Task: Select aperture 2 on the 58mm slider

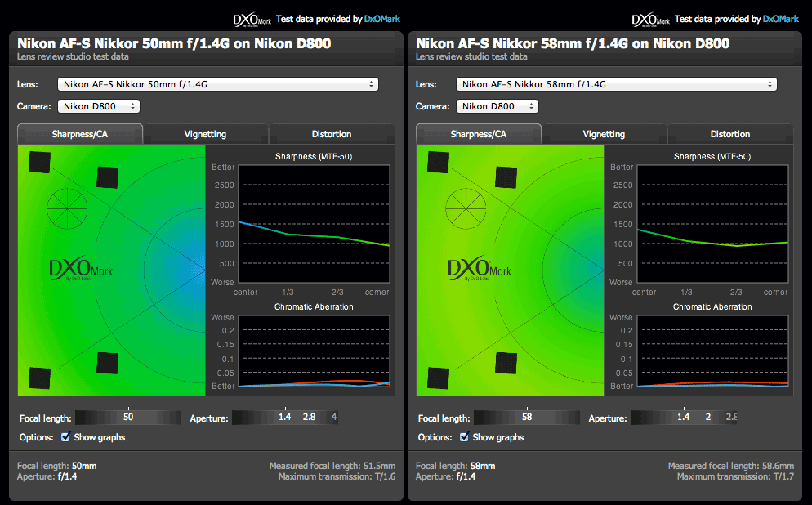Action: coord(708,417)
